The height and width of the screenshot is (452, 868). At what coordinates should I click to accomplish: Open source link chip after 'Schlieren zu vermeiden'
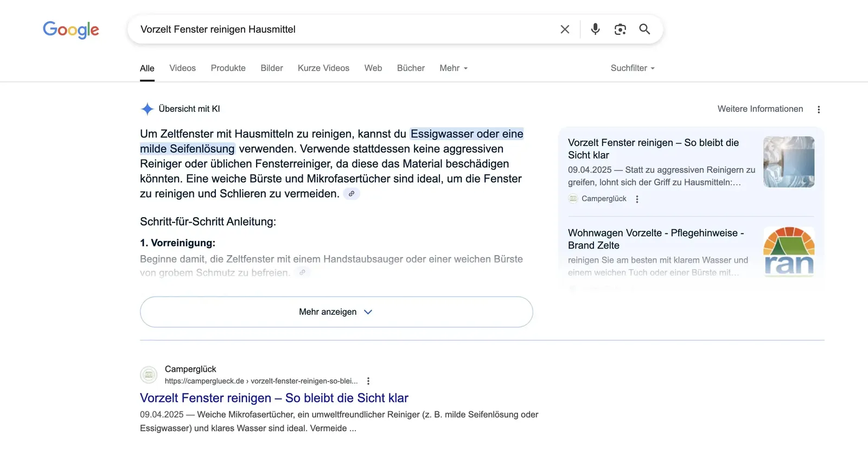[352, 194]
